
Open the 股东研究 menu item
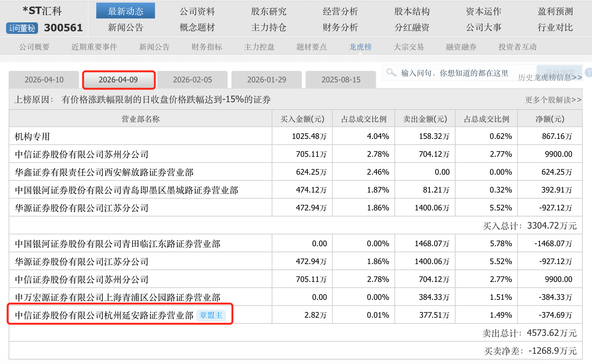[x=269, y=11]
